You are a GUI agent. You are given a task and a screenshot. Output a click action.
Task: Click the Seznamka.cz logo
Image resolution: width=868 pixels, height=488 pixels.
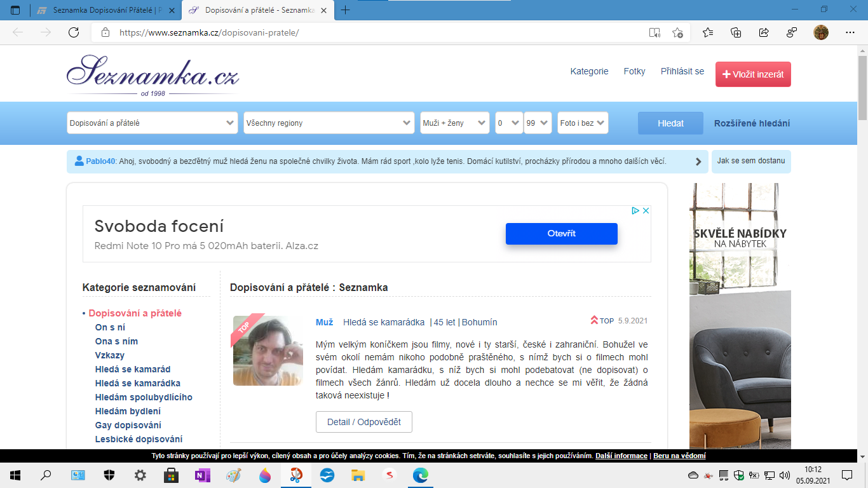point(153,73)
